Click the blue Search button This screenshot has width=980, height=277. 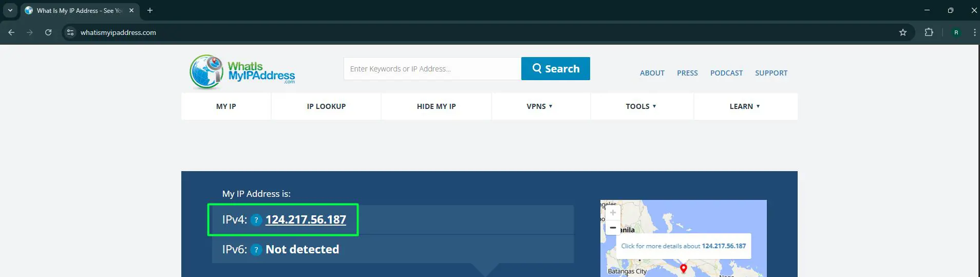(556, 69)
